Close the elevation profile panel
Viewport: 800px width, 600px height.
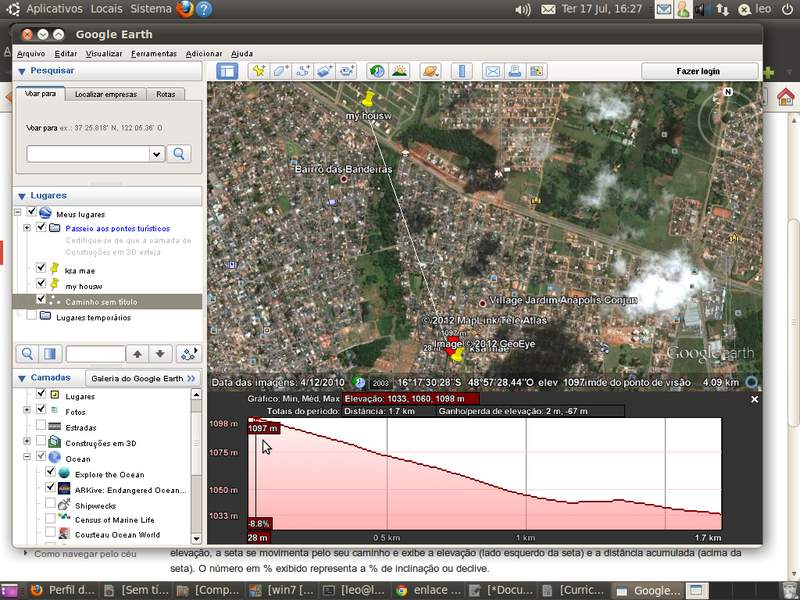point(755,399)
